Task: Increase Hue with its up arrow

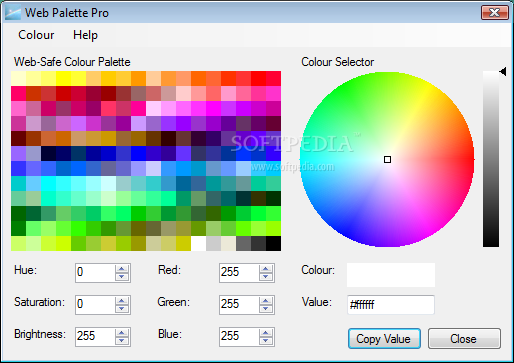Action: (x=122, y=269)
